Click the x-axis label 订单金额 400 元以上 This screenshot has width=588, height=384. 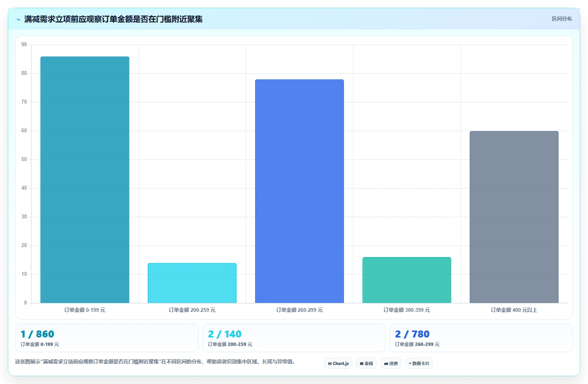coord(514,310)
